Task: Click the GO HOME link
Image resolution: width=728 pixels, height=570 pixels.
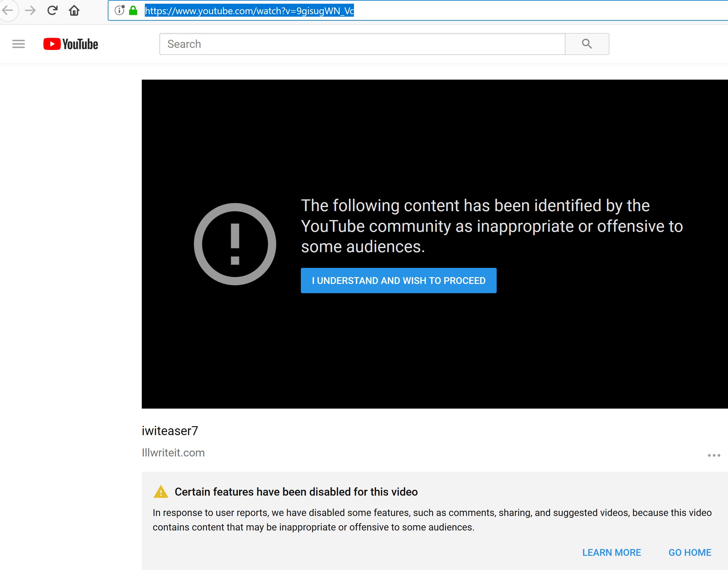Action: pyautogui.click(x=690, y=552)
